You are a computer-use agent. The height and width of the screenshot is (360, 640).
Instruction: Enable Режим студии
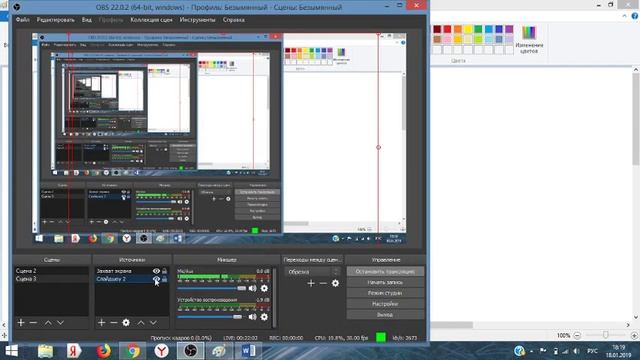tap(385, 293)
